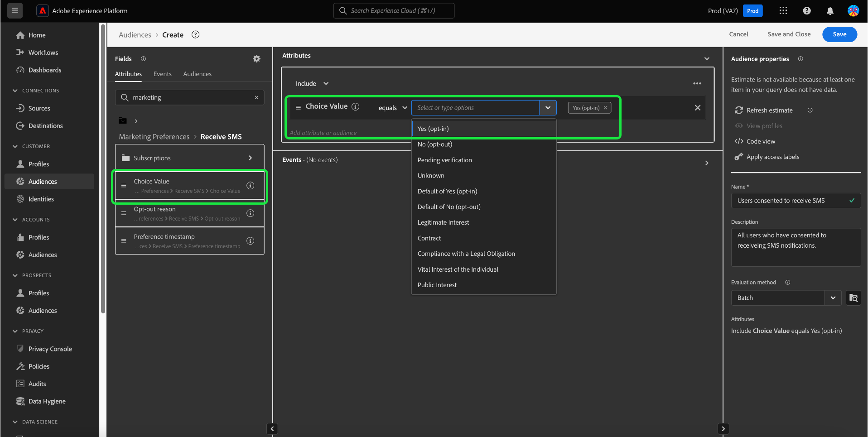868x437 pixels.
Task: Open the help question mark icon
Action: click(806, 11)
